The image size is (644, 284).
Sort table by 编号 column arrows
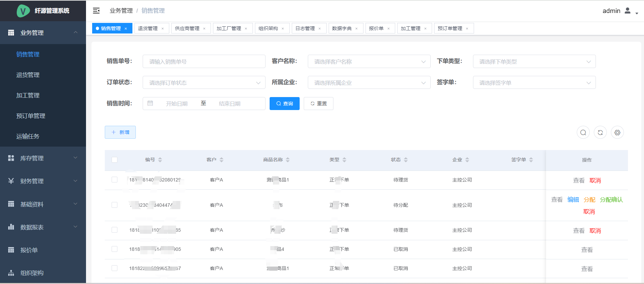[x=160, y=160]
